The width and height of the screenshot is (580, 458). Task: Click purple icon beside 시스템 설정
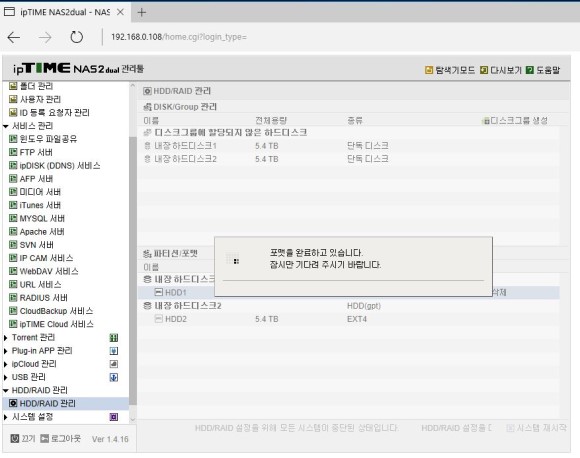click(x=114, y=417)
